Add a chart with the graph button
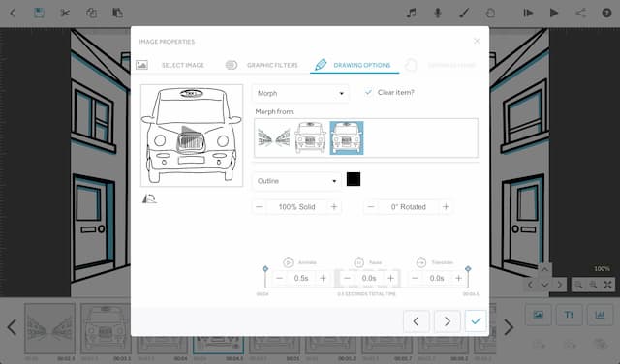The width and height of the screenshot is (620, 364). coord(600,315)
